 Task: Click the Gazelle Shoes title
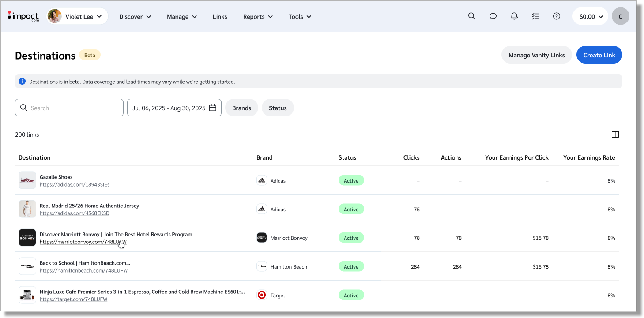point(56,177)
